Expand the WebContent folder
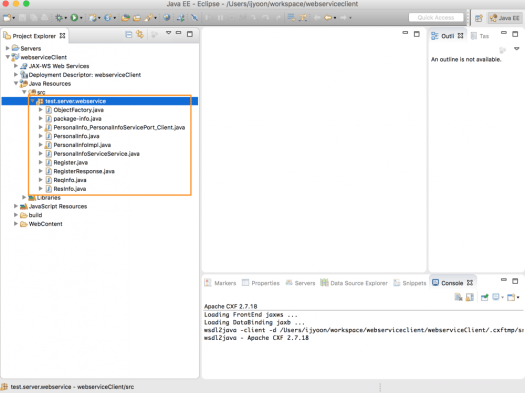525x393 pixels. click(16, 223)
